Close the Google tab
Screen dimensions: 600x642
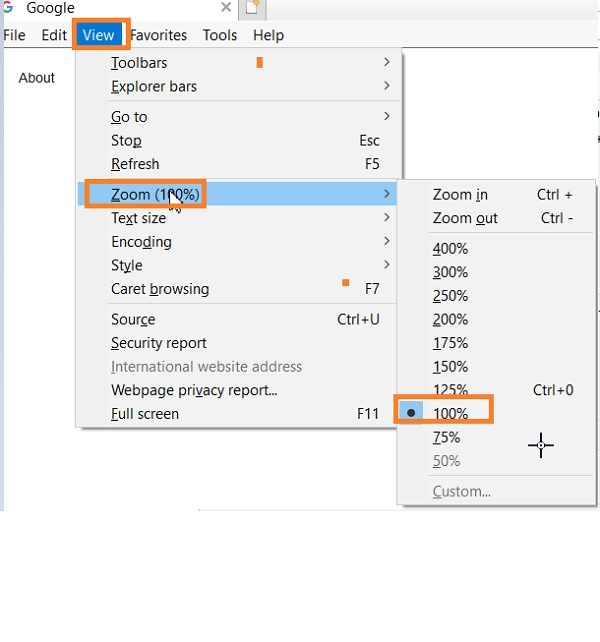pyautogui.click(x=225, y=9)
